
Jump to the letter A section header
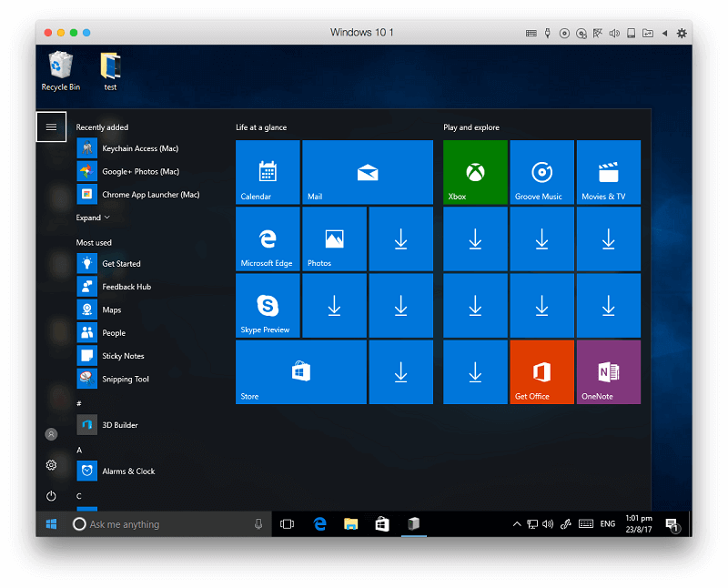[79, 450]
